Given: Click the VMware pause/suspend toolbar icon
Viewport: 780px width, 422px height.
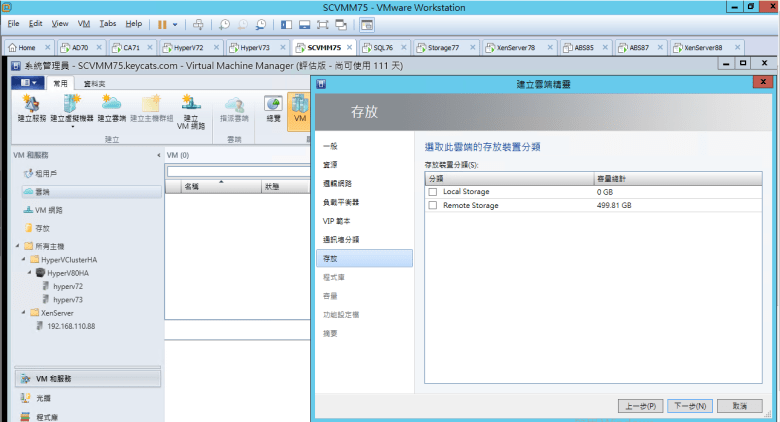Looking at the screenshot, I should (x=163, y=23).
